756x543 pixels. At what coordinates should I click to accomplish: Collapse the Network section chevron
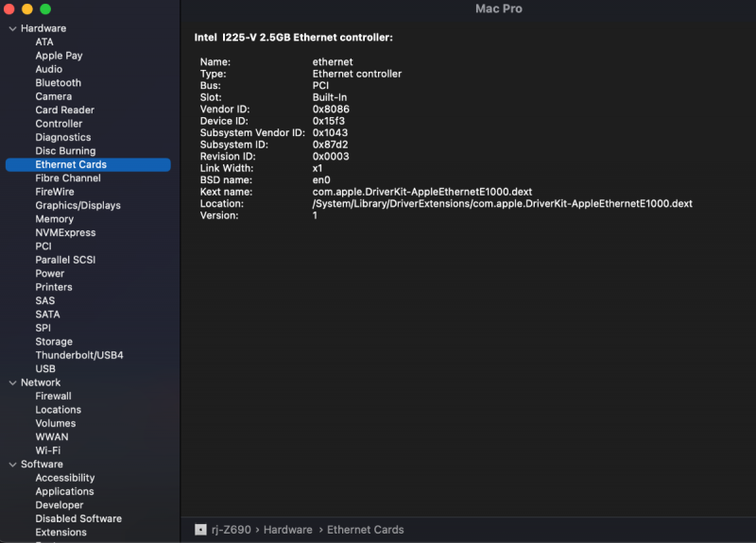click(x=12, y=383)
